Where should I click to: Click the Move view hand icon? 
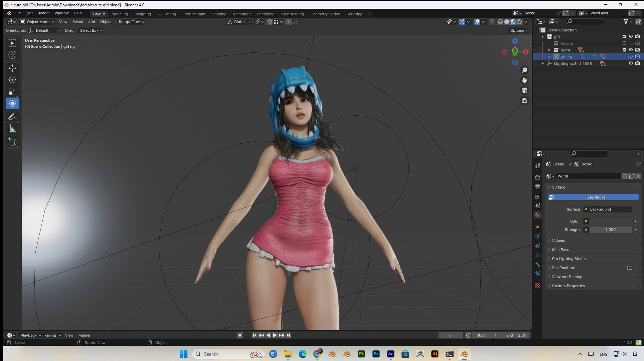coord(524,80)
